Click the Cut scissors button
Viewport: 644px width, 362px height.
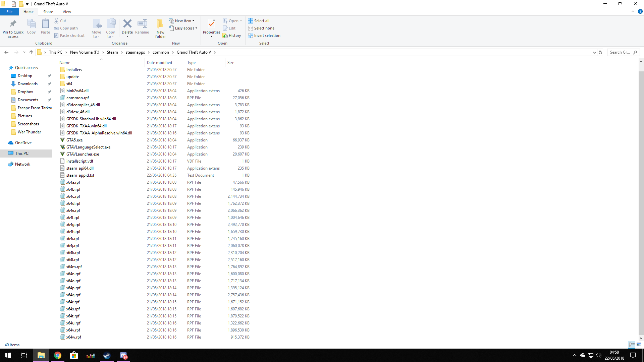(x=60, y=21)
